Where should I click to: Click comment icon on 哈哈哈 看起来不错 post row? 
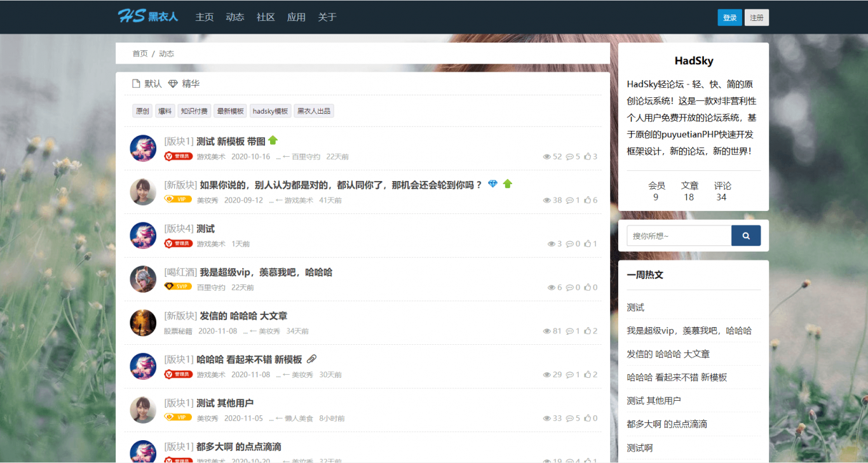(570, 375)
